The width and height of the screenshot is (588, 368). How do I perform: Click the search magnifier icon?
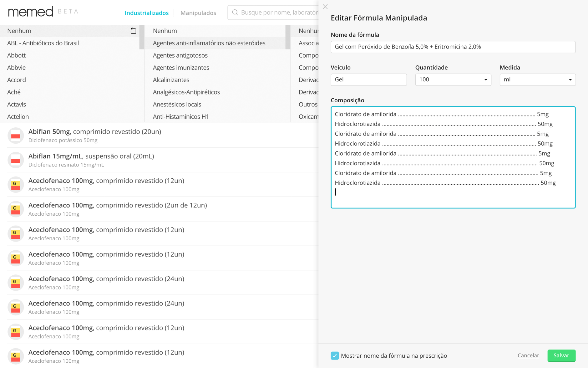tap(235, 13)
